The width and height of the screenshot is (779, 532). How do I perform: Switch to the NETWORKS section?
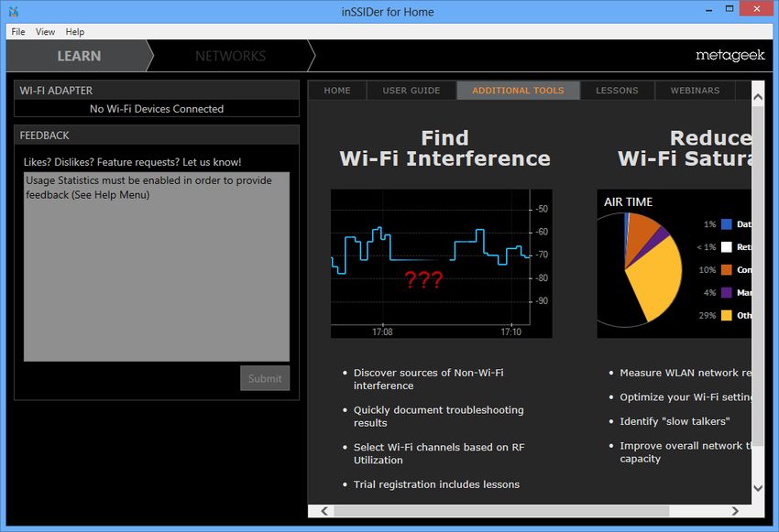click(x=231, y=56)
